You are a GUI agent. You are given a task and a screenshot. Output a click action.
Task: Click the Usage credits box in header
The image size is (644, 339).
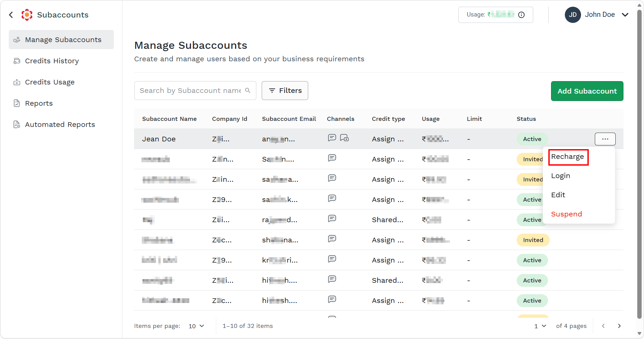(495, 15)
